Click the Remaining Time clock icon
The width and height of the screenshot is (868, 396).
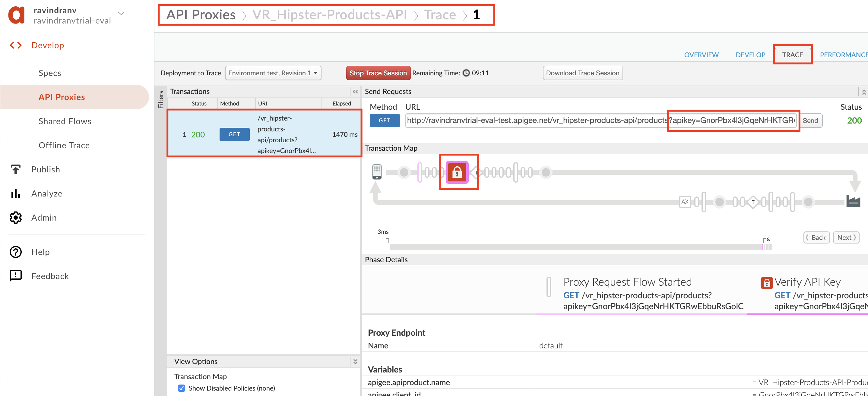[x=466, y=73]
